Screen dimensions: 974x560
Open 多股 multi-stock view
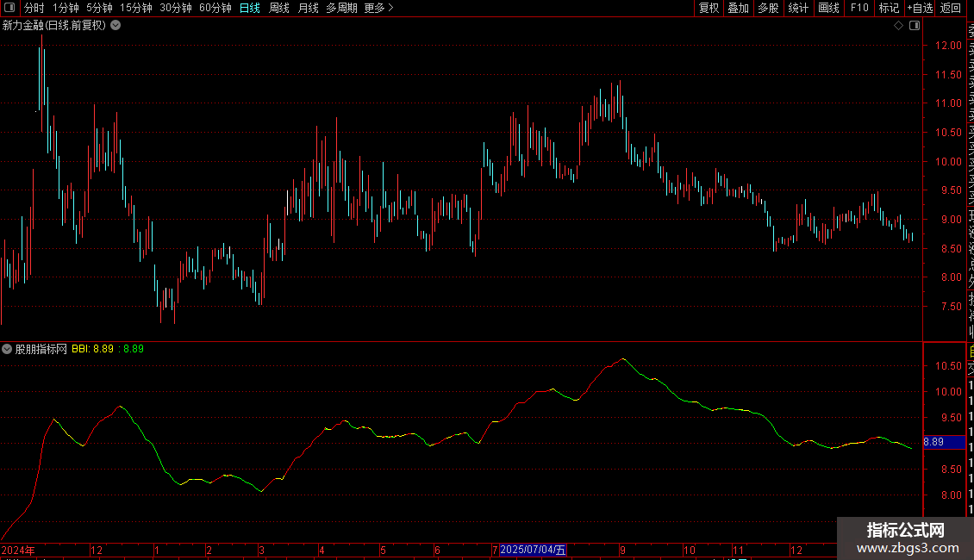[768, 8]
